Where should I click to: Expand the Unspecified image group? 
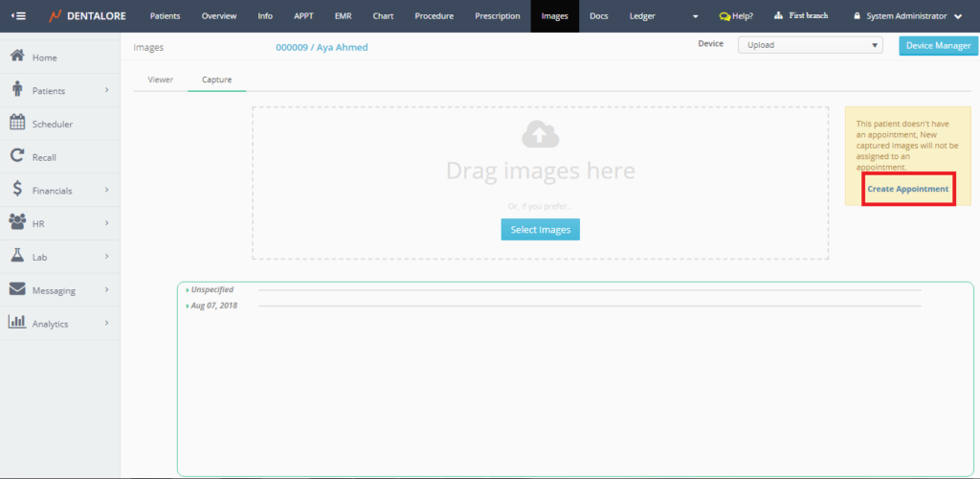pos(212,289)
